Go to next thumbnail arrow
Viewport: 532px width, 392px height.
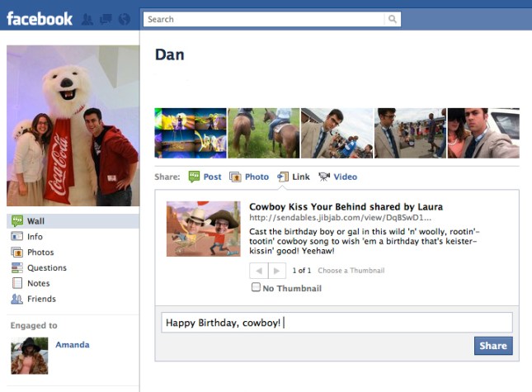tap(277, 271)
